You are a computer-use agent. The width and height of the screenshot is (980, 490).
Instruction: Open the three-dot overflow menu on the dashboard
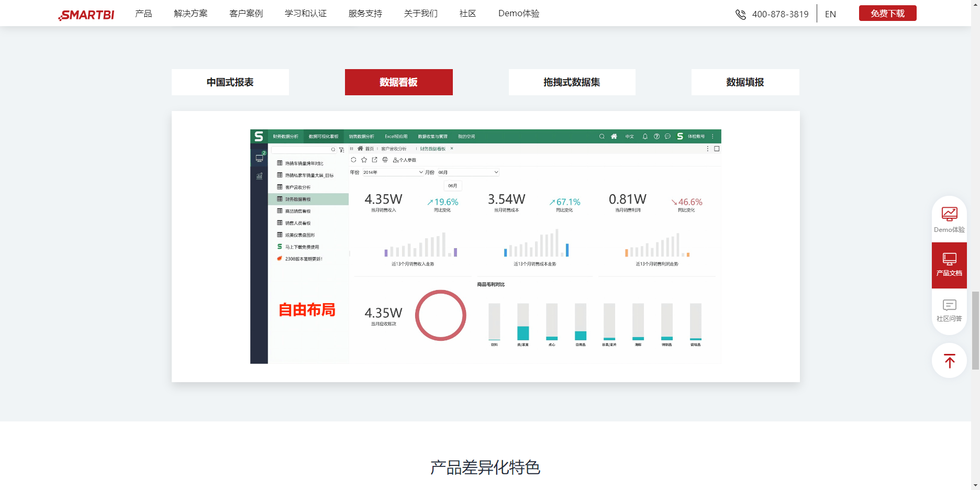tap(708, 149)
